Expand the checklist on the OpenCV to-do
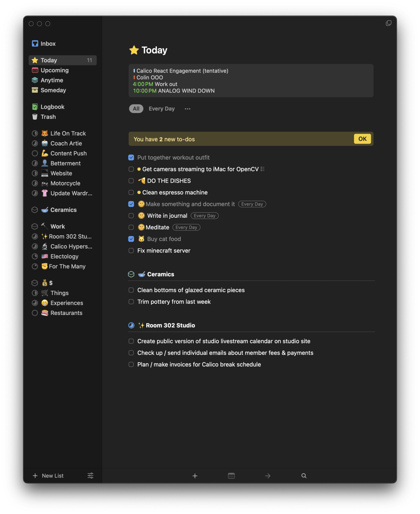 (262, 169)
